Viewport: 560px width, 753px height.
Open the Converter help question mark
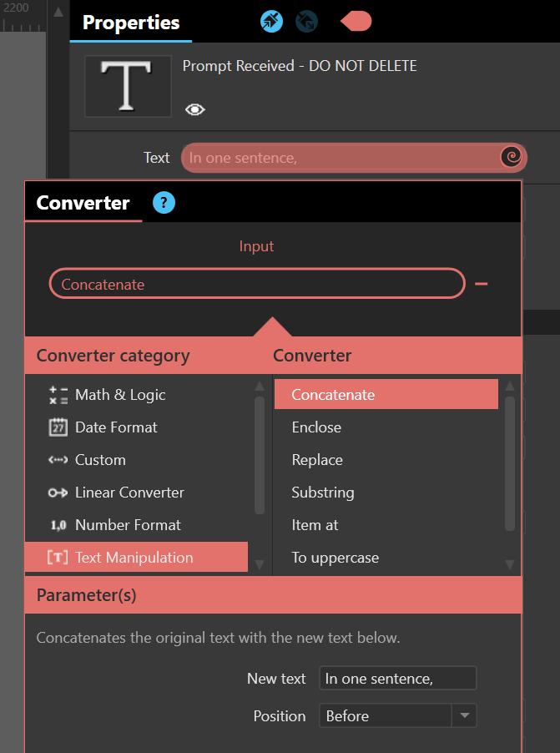[x=164, y=202]
